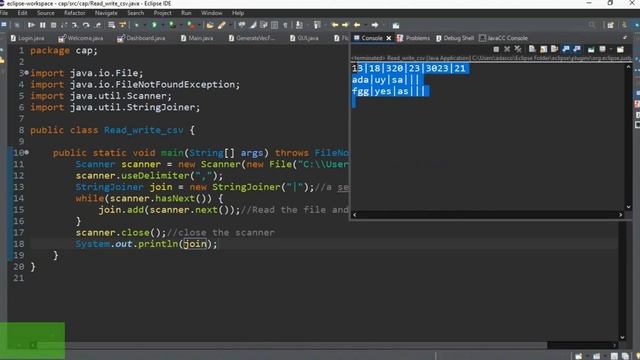This screenshot has width=640, height=360.
Task: Collapse the main method at line 10
Action: tap(27, 152)
